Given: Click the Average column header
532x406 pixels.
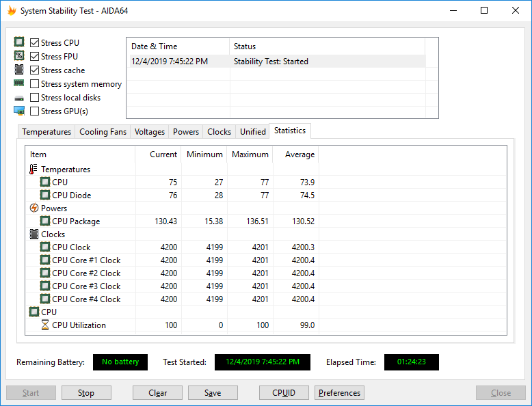Looking at the screenshot, I should click(295, 154).
